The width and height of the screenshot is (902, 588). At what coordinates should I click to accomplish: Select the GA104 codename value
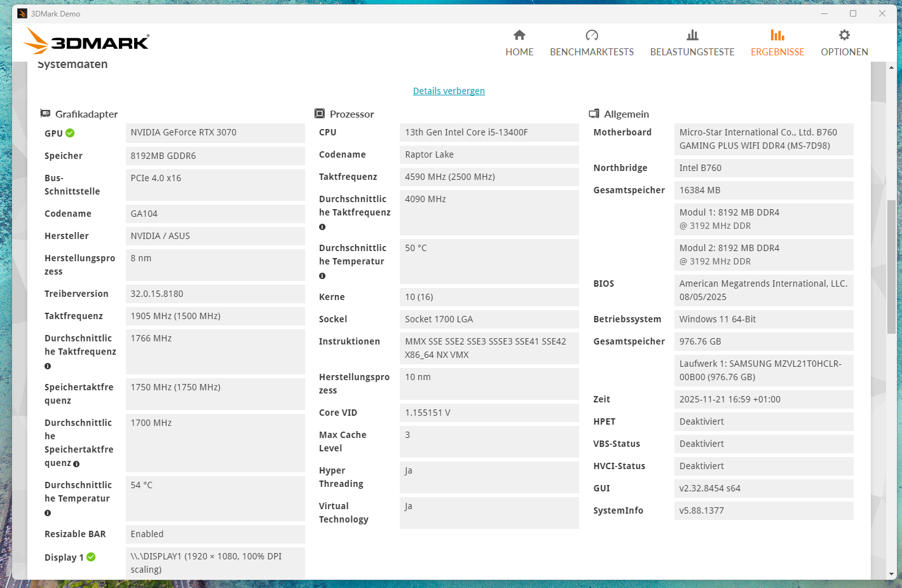tap(215, 214)
